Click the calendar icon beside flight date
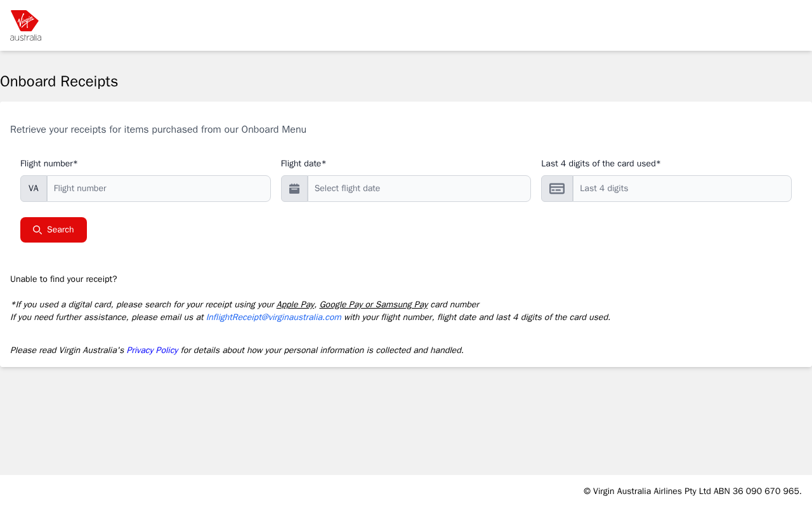Screen dimensions: 812x508 294,189
